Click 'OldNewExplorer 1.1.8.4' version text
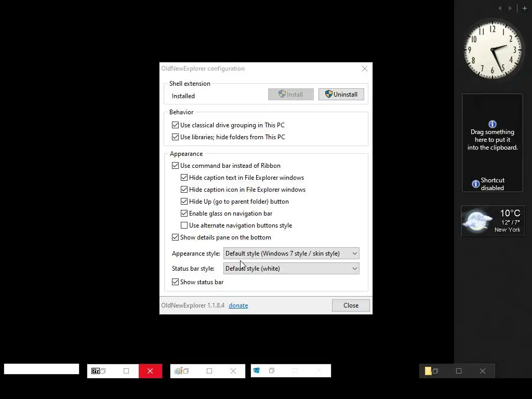Screen dimensions: 532x399 pos(193,305)
